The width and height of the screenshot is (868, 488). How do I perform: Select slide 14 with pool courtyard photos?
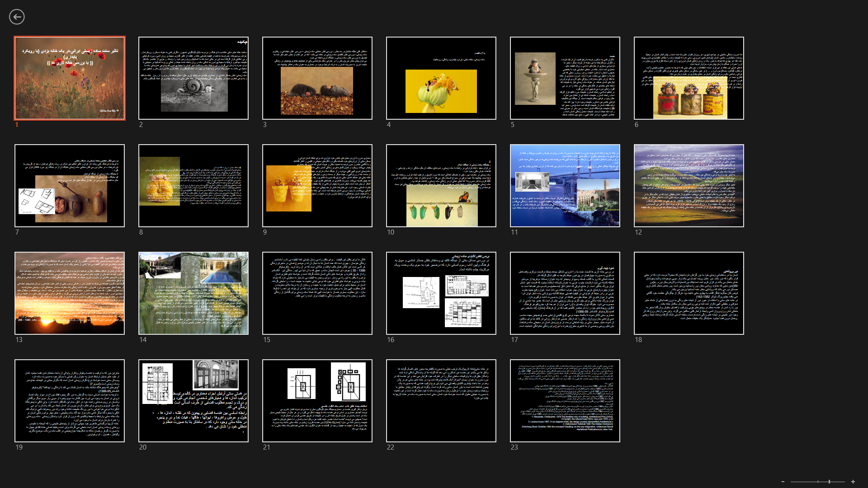[x=193, y=293]
